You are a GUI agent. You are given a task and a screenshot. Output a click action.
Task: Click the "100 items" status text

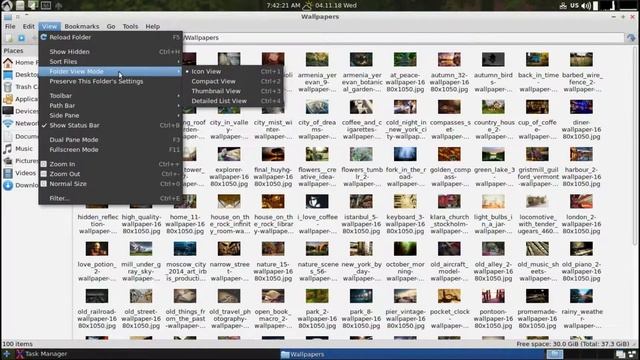click(17, 344)
